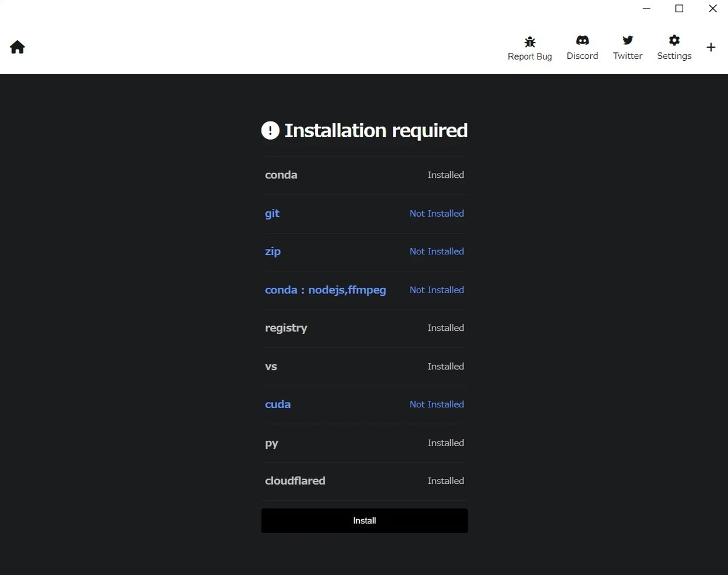
Task: Maximize the application window
Action: pyautogui.click(x=679, y=9)
